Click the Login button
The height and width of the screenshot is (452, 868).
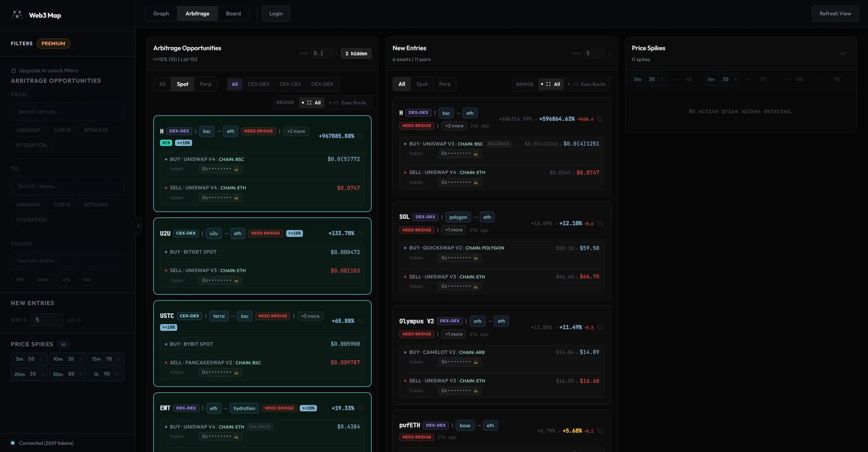(276, 13)
